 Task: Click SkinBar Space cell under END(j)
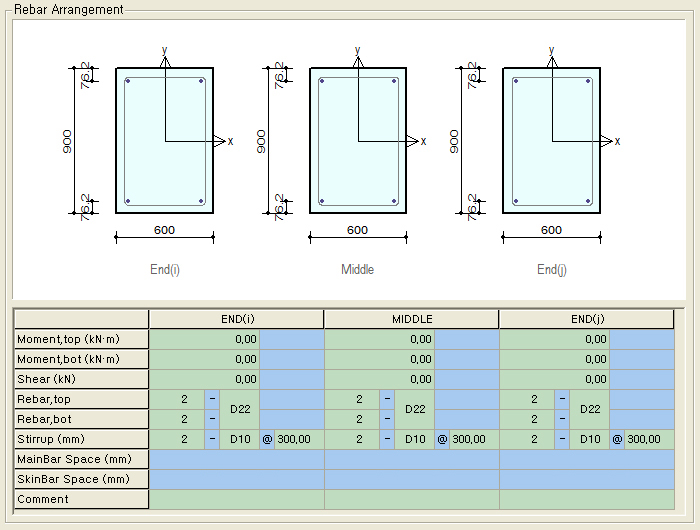587,480
